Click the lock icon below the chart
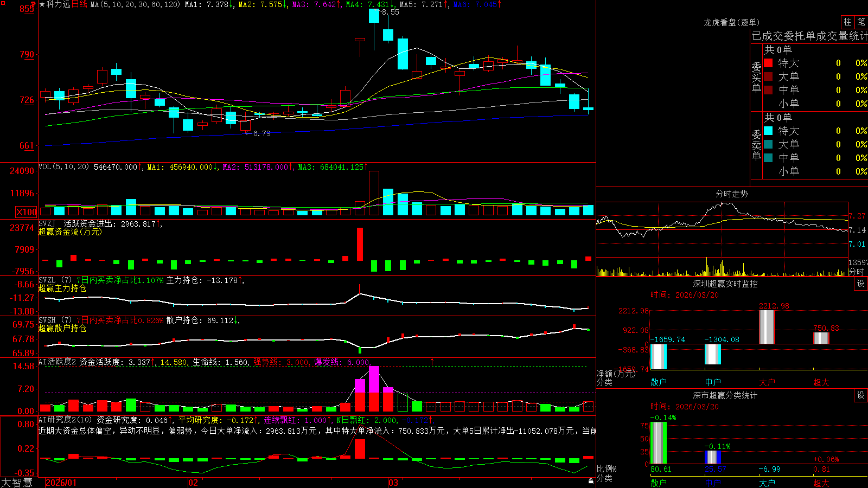The width and height of the screenshot is (868, 488). click(591, 481)
